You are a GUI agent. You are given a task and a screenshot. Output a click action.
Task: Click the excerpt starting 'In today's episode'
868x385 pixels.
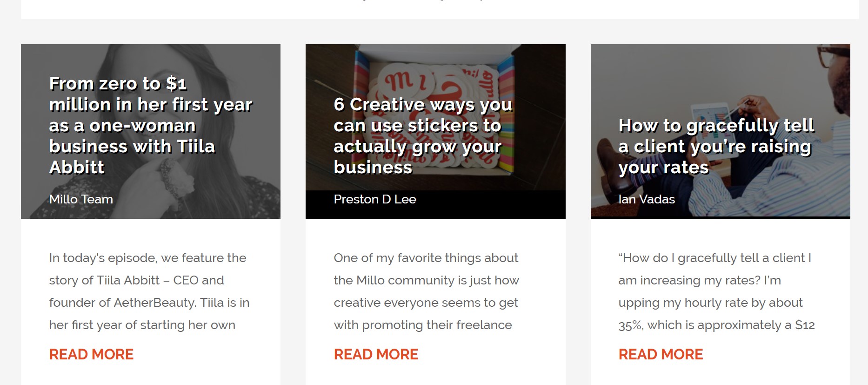[149, 291]
